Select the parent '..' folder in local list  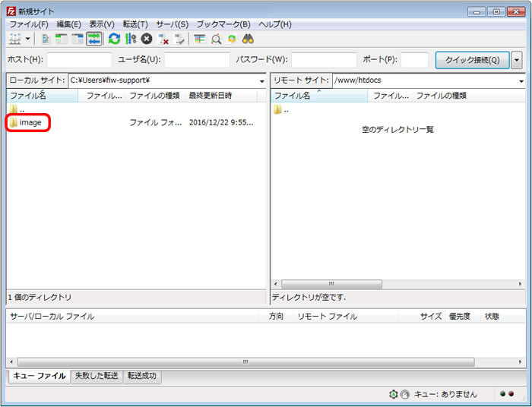17,110
